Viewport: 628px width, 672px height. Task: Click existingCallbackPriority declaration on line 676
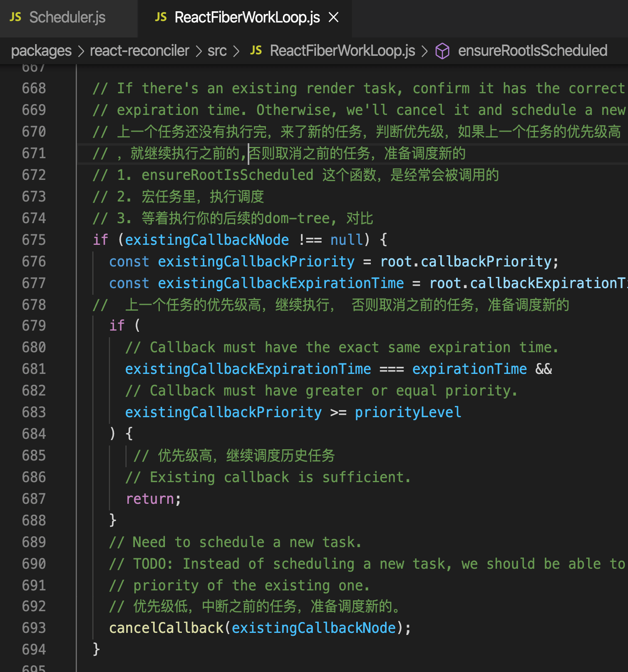click(x=256, y=261)
